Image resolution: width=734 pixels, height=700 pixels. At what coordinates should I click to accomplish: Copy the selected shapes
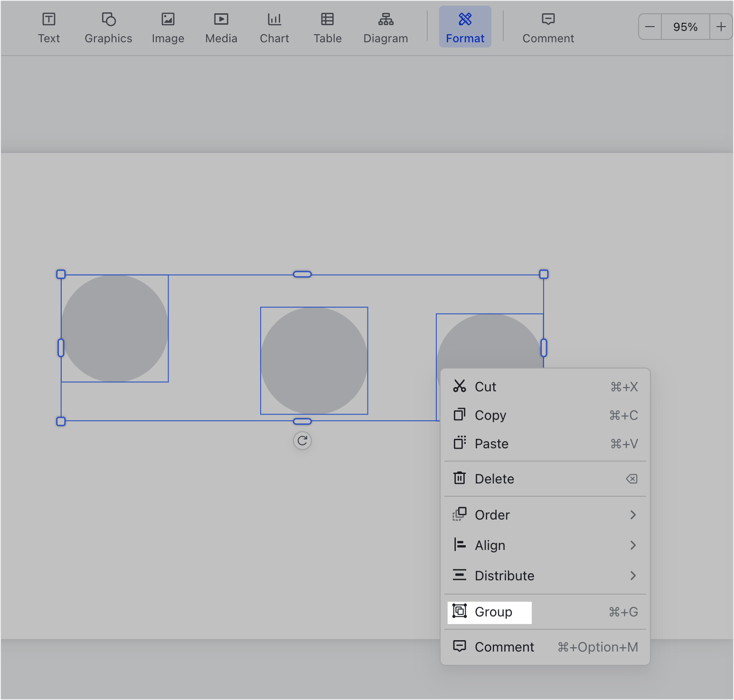(x=490, y=415)
